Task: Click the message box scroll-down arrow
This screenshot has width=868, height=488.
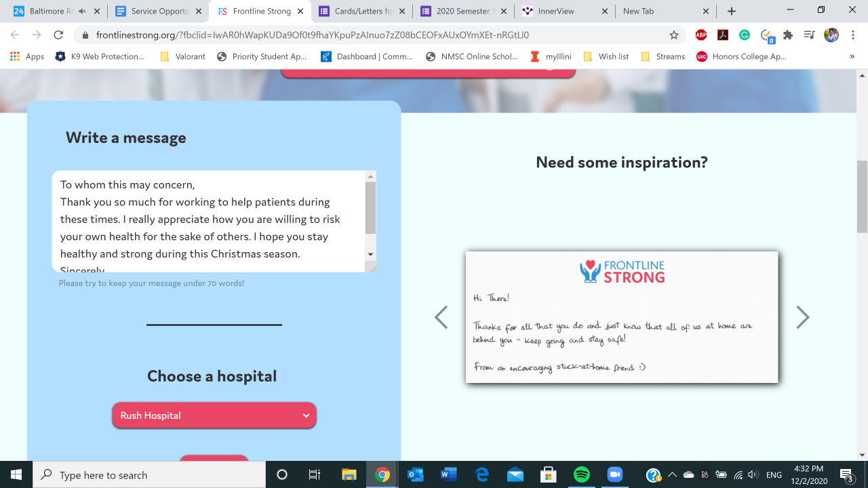Action: (x=370, y=254)
